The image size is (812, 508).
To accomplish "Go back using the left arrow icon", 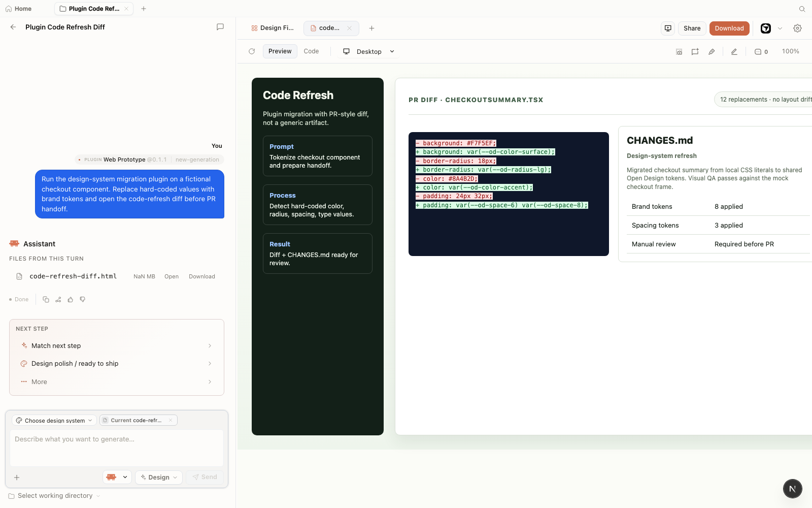I will [x=13, y=27].
